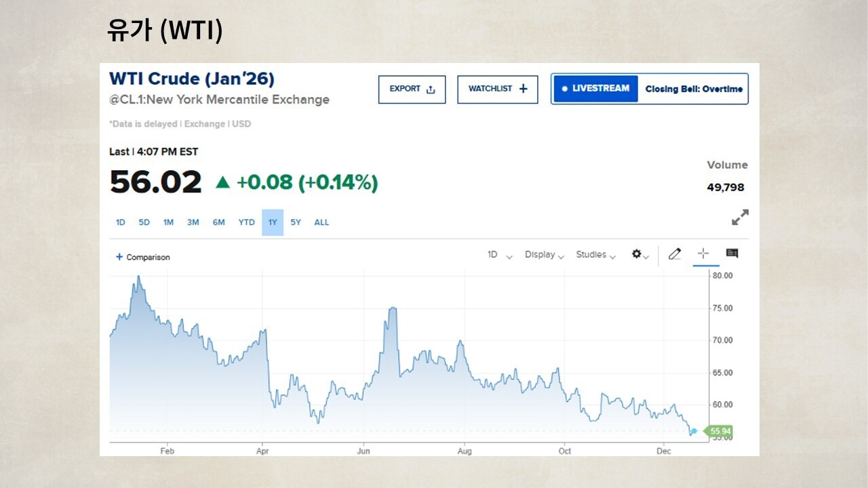Click the Oct label on the chart axis
Viewport: 868px width, 488px height.
[565, 451]
